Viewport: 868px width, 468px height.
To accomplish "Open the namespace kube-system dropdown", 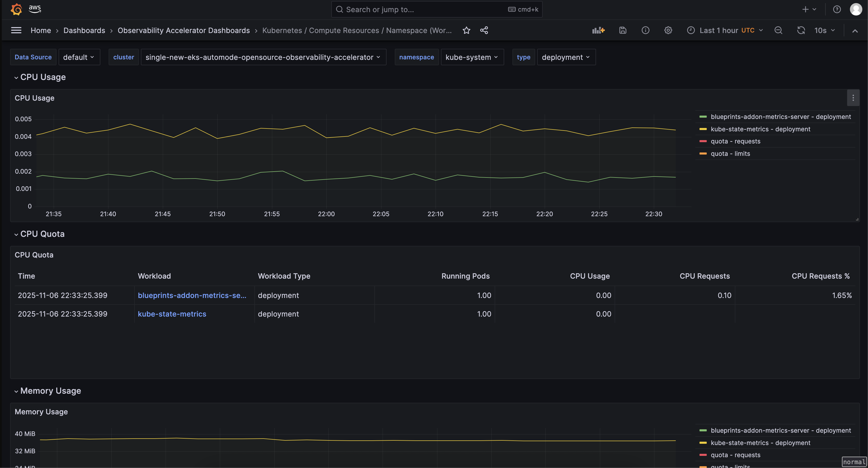I will [x=472, y=57].
